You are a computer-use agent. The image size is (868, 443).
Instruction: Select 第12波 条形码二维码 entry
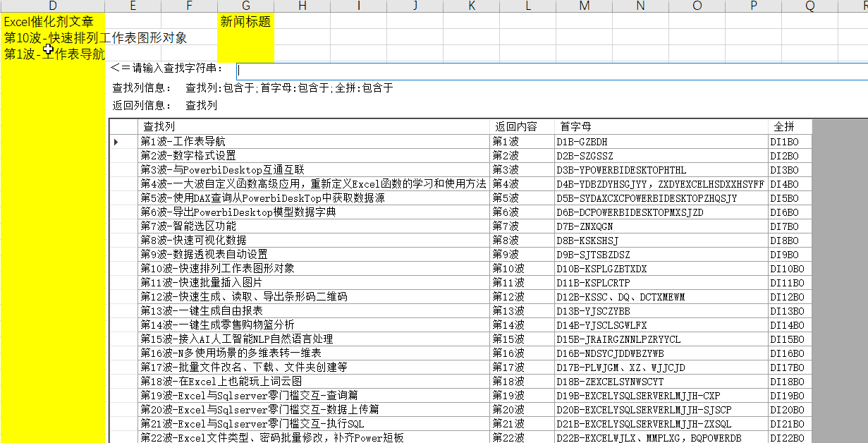[x=314, y=297]
